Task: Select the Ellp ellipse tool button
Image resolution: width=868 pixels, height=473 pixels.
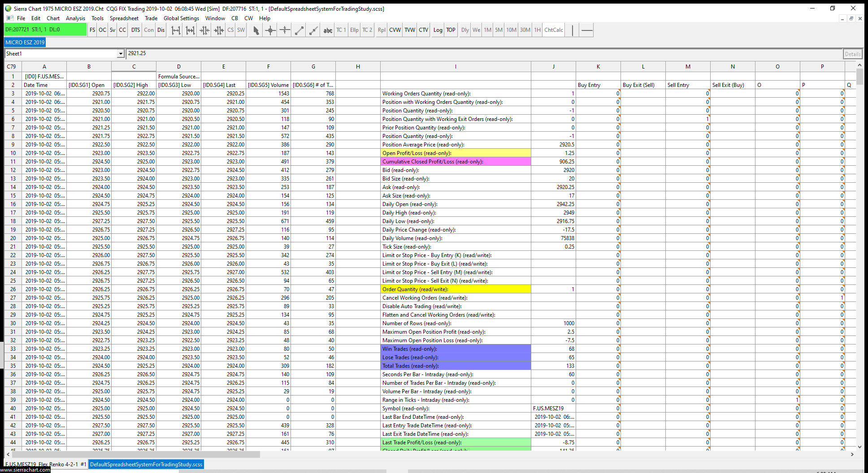Action: coord(354,30)
